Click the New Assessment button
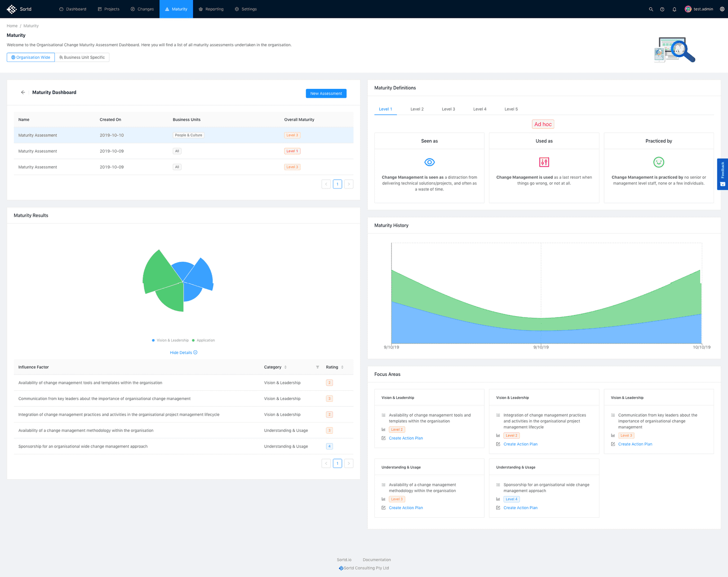The height and width of the screenshot is (577, 728). point(326,93)
